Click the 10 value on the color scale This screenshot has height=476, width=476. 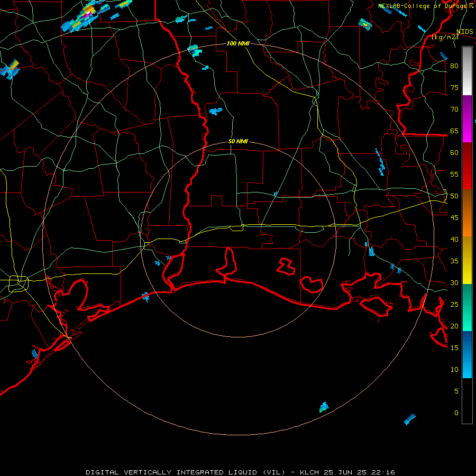[454, 370]
